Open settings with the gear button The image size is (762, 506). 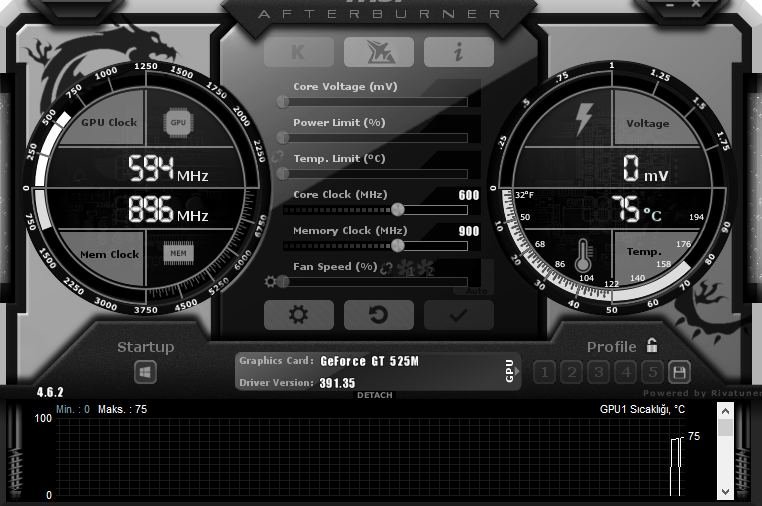click(298, 315)
